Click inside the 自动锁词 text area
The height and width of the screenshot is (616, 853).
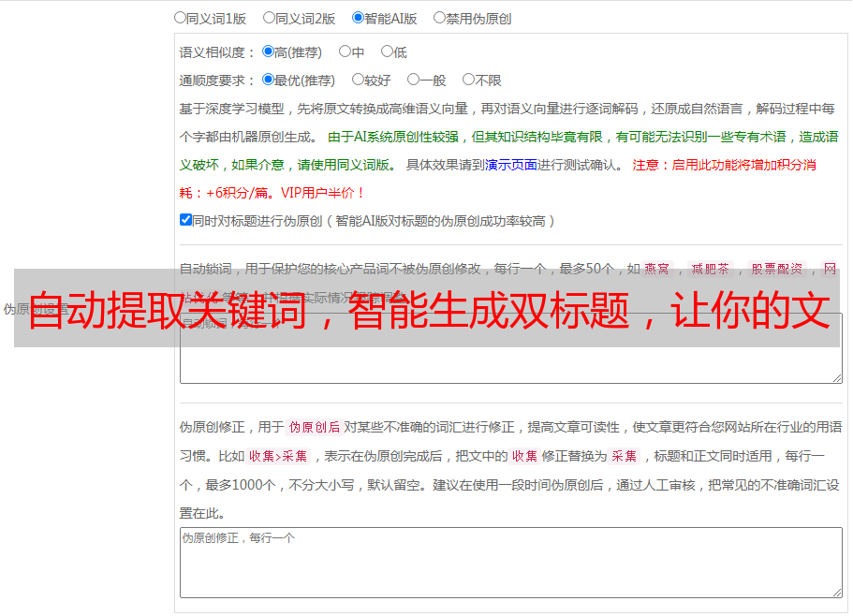click(511, 348)
